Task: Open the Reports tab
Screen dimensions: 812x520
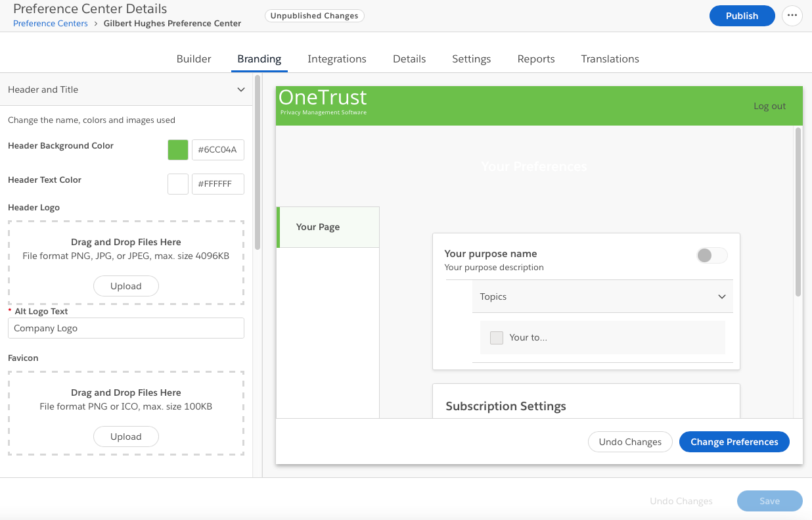Action: coord(535,59)
